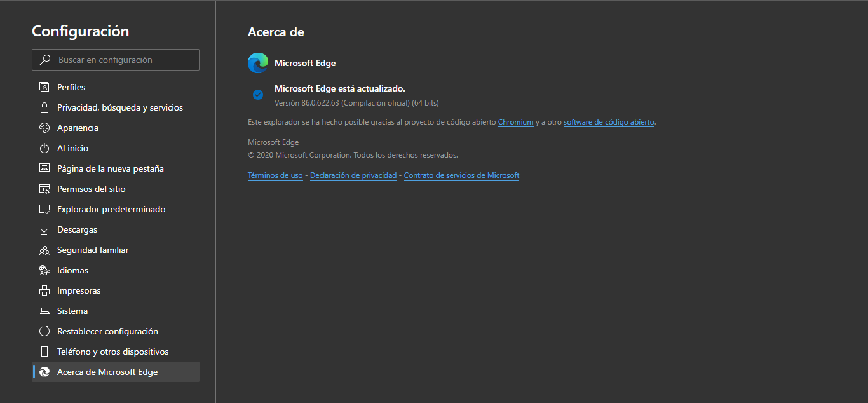
Task: Focus the Buscar en configuración field
Action: click(x=116, y=60)
